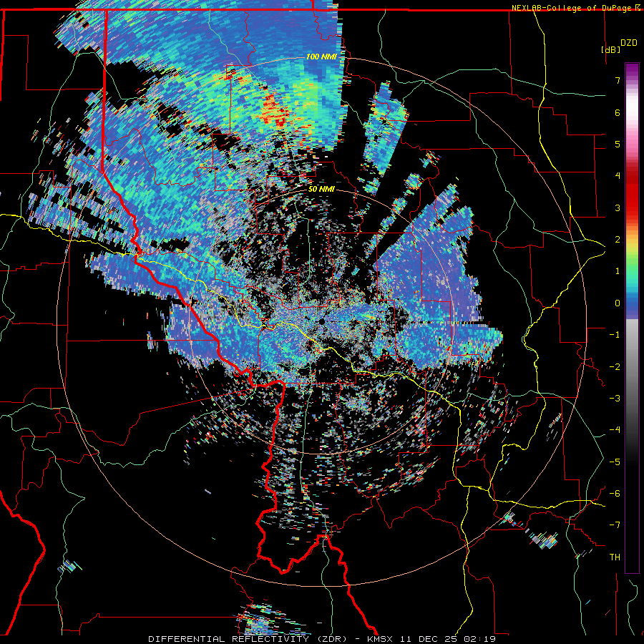Click the -2 value on color scale

click(x=615, y=367)
